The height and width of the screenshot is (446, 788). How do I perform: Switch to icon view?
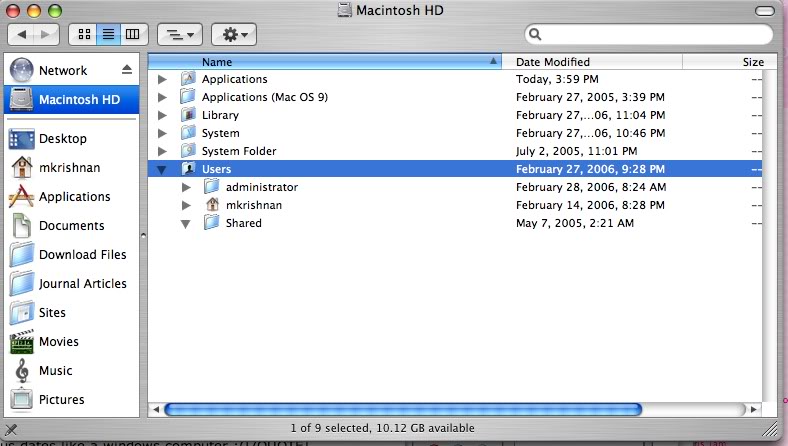pos(84,34)
